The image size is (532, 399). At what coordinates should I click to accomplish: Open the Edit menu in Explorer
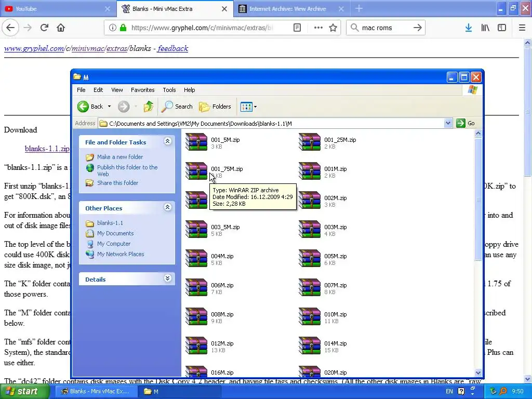tap(98, 90)
